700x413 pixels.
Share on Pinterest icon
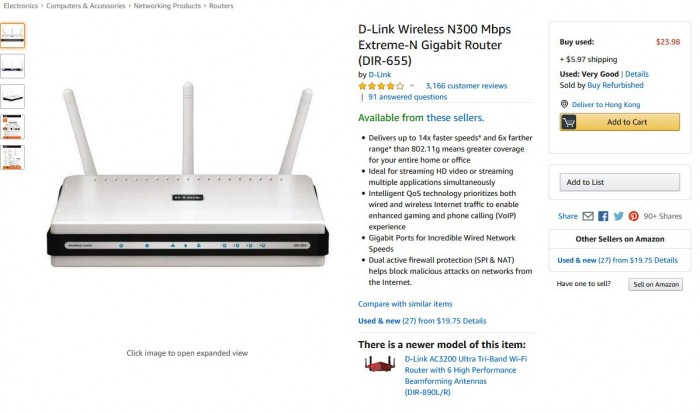pyautogui.click(x=633, y=216)
